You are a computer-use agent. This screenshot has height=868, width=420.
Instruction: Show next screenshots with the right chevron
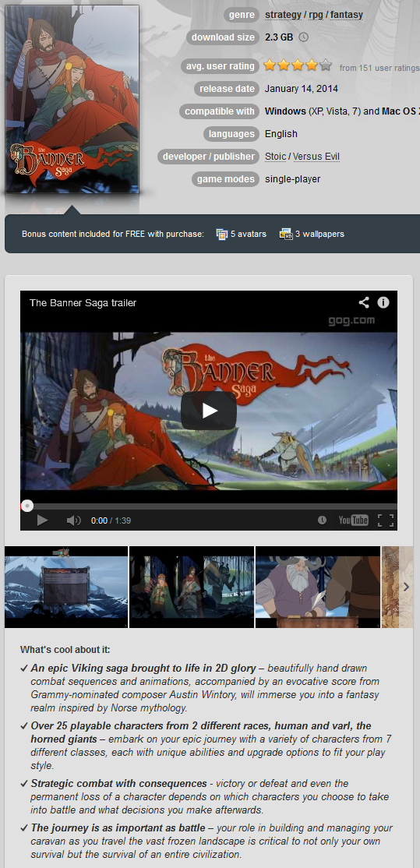tap(407, 587)
